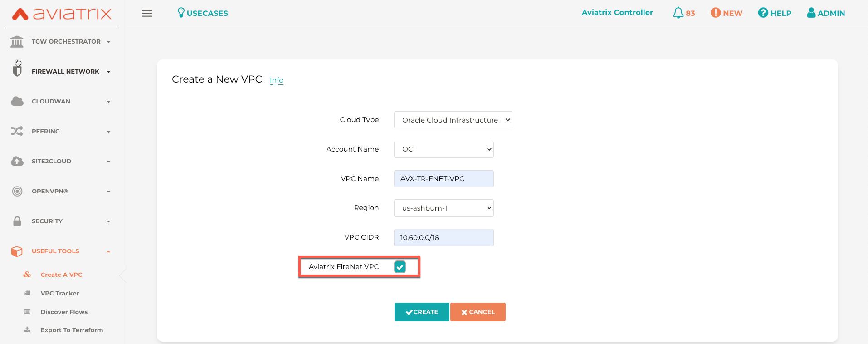Click the VPC CIDR label
Viewport: 868px width, 344px height.
361,237
